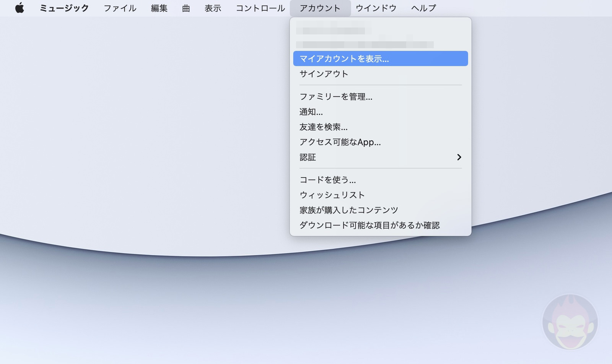Choose サインアウト from the menu
The width and height of the screenshot is (612, 364).
[381, 74]
